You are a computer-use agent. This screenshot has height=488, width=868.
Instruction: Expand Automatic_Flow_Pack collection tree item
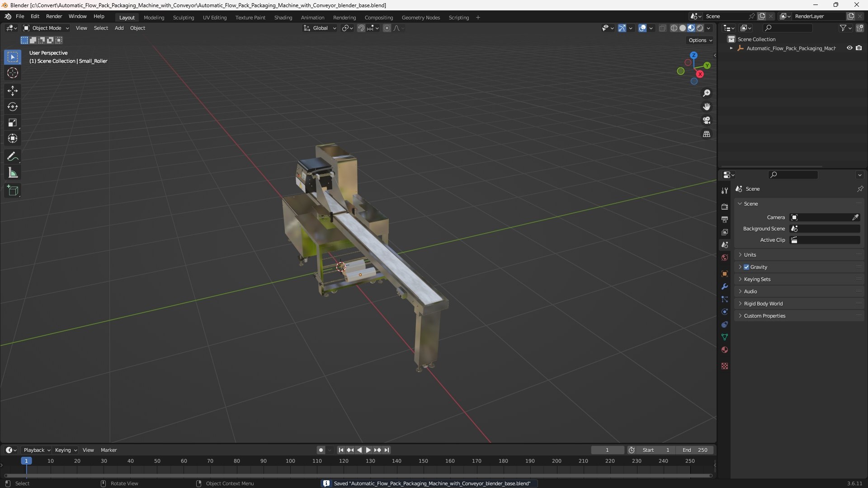[731, 48]
